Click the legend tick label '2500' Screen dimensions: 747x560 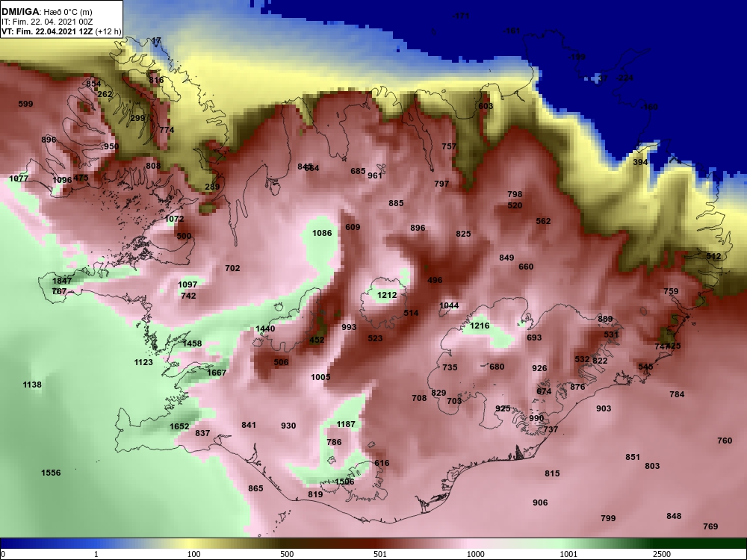click(662, 554)
